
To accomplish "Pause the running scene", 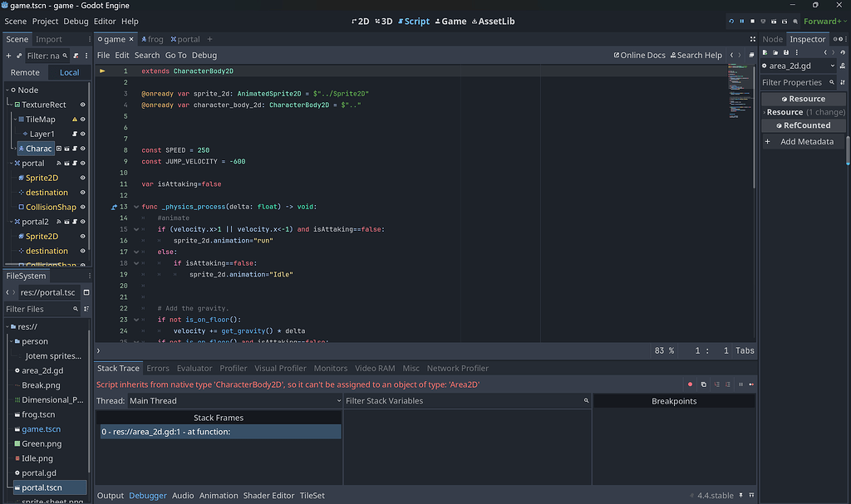I will (x=742, y=21).
